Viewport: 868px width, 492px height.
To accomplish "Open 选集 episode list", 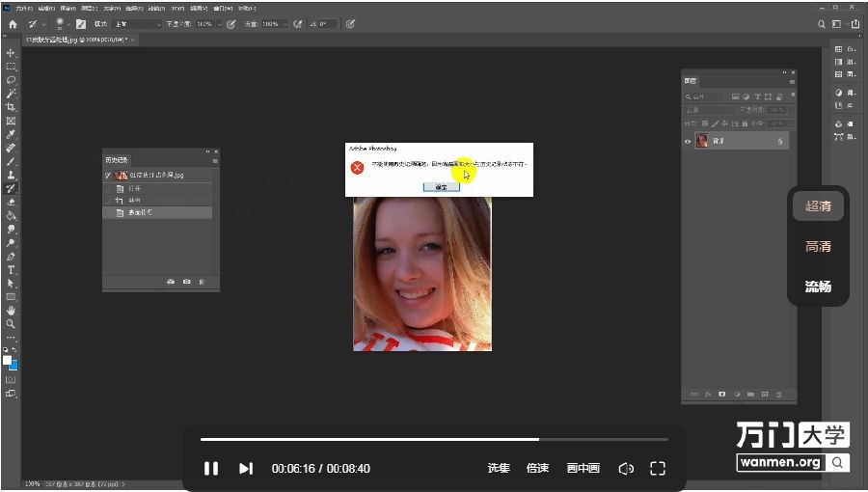I will coord(499,468).
